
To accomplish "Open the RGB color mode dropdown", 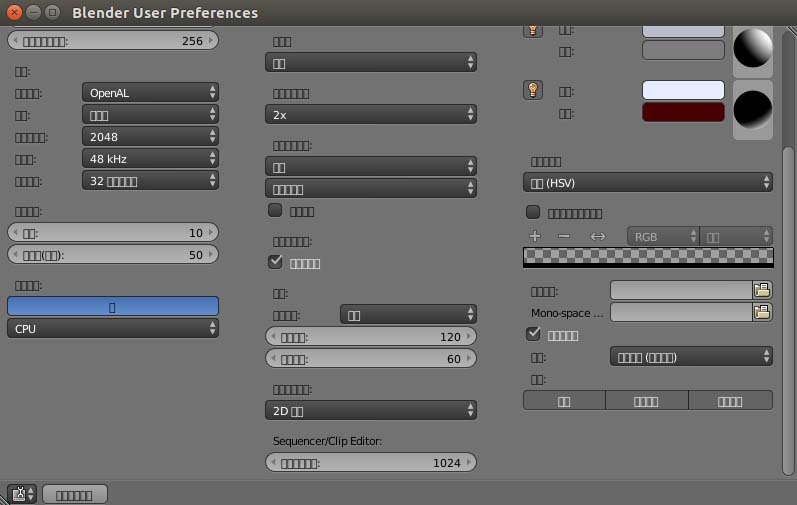I will [x=663, y=236].
